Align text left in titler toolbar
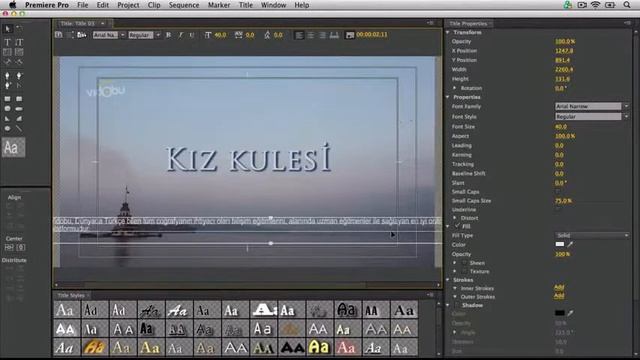The height and width of the screenshot is (360, 640). click(299, 36)
